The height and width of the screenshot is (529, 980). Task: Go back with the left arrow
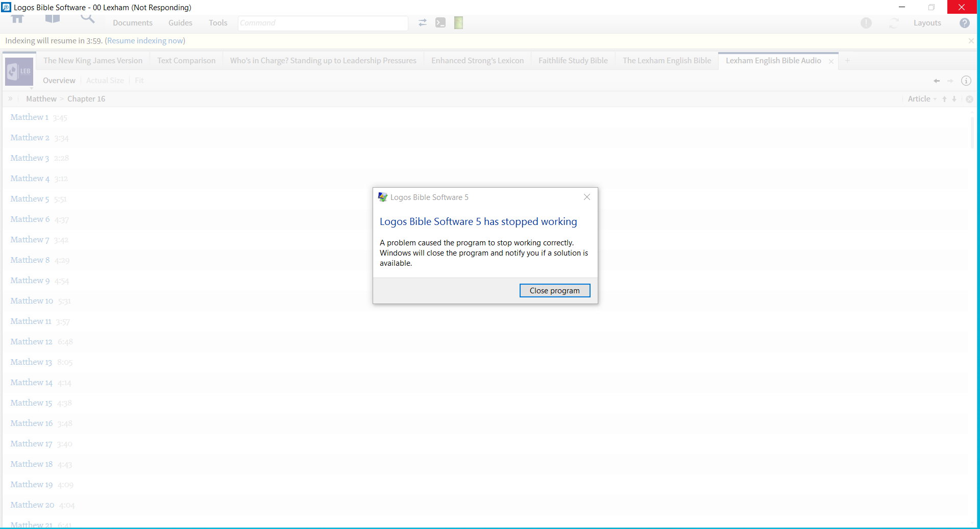(937, 81)
